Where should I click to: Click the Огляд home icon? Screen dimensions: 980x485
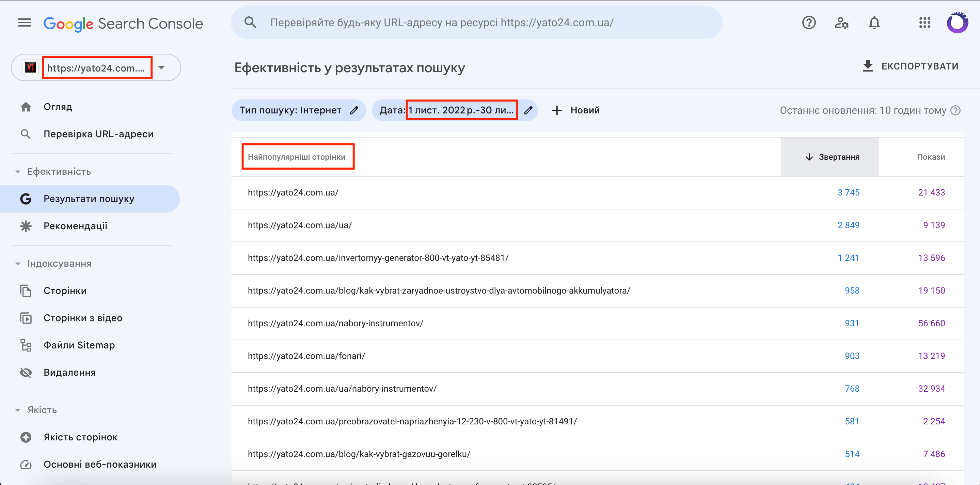(x=26, y=107)
